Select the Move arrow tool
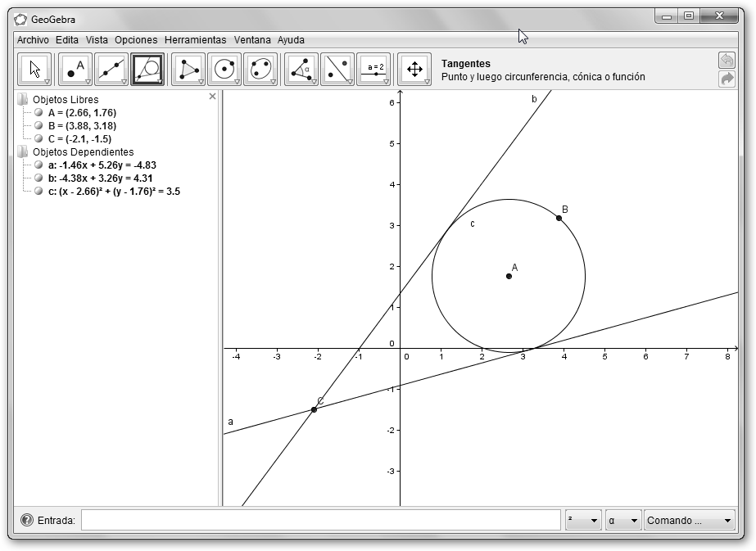This screenshot has height=551, width=756. (x=34, y=70)
